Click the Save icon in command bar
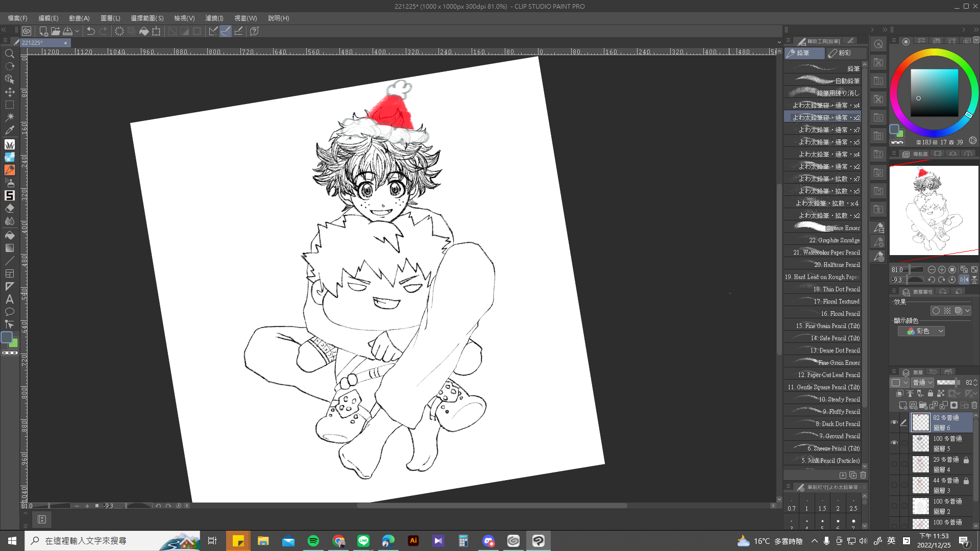This screenshot has width=980, height=551. [x=67, y=31]
